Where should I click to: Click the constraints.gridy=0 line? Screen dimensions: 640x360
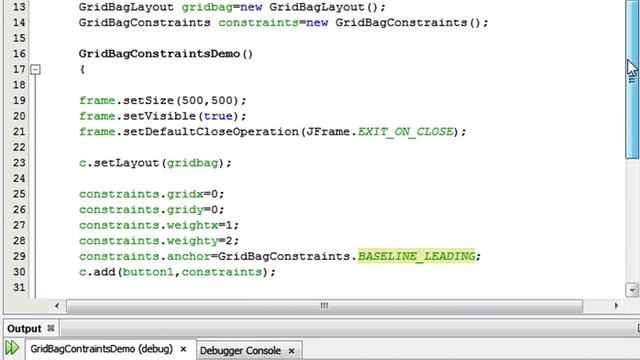coord(151,210)
